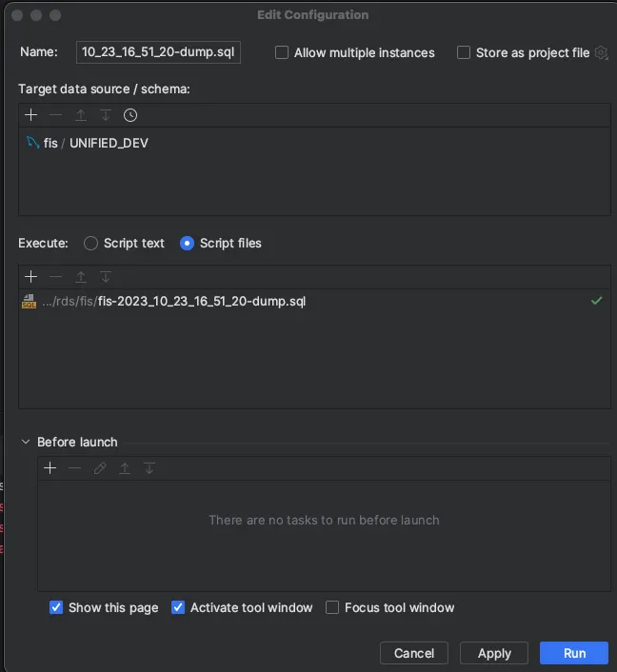617x672 pixels.
Task: Add a script file with plus icon
Action: (31, 277)
